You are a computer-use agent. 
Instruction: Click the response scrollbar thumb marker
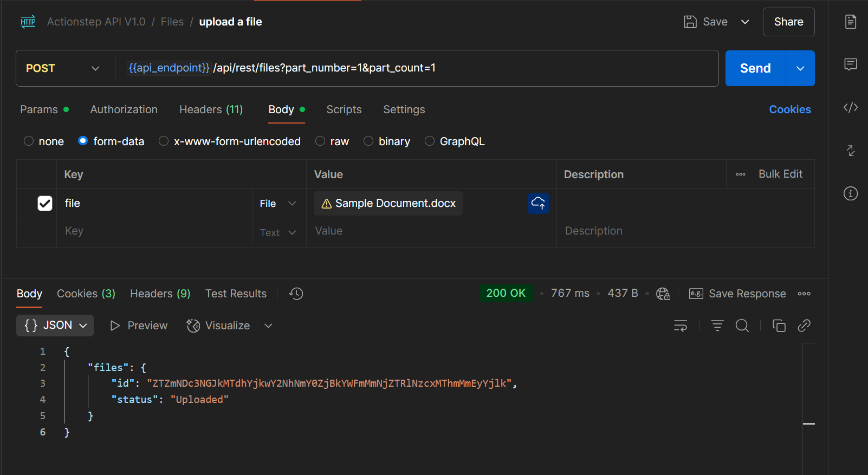809,424
